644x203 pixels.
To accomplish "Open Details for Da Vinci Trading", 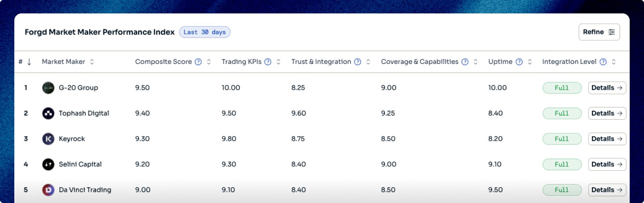I will [607, 190].
